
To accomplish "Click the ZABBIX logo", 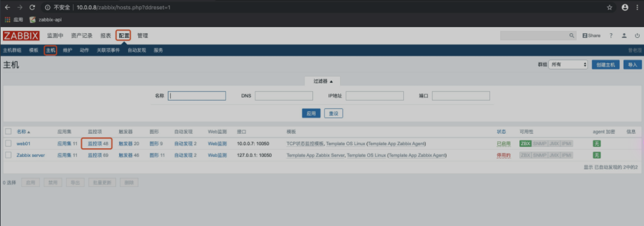I will point(21,36).
